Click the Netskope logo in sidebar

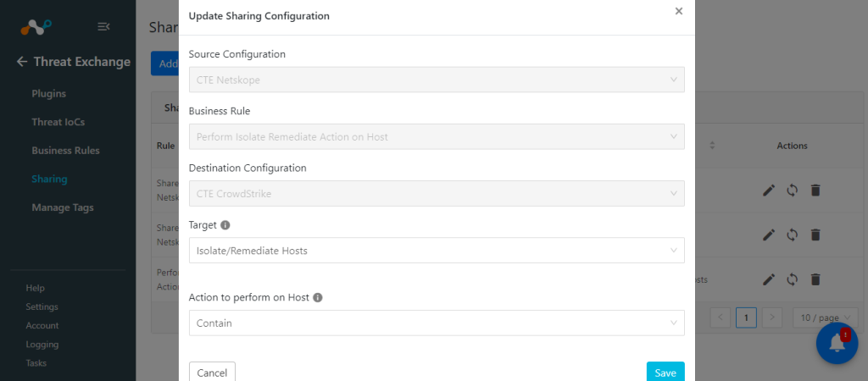pyautogui.click(x=36, y=26)
